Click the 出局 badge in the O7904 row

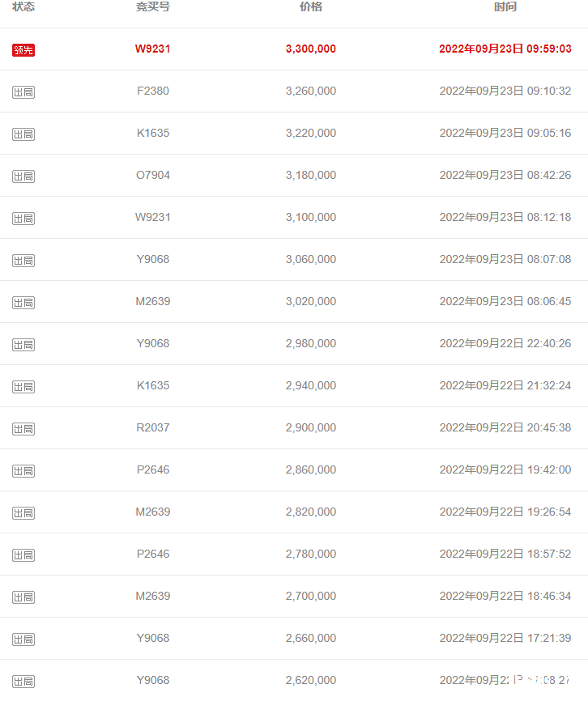(23, 176)
